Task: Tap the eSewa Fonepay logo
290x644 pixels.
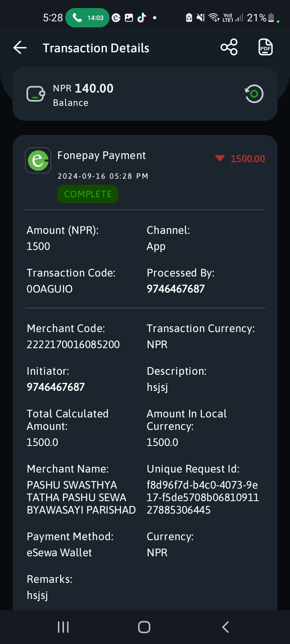Action: pyautogui.click(x=38, y=160)
